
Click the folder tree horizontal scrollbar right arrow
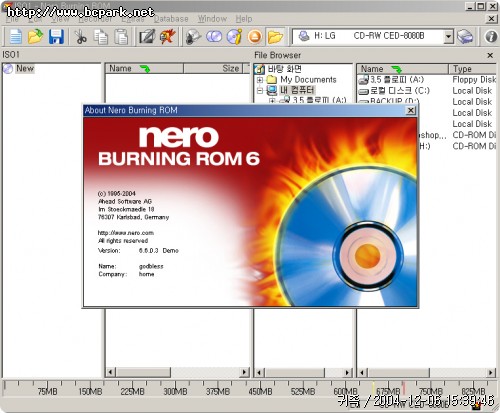(347, 372)
